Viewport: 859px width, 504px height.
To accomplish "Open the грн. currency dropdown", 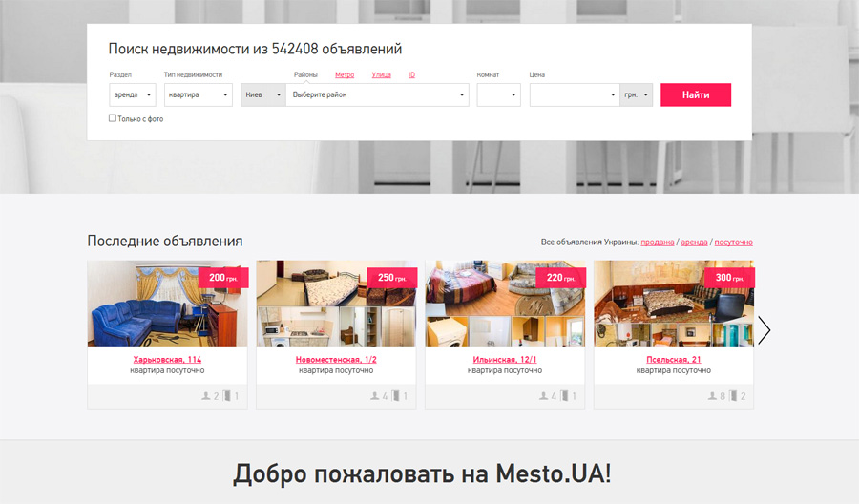I will click(x=636, y=94).
